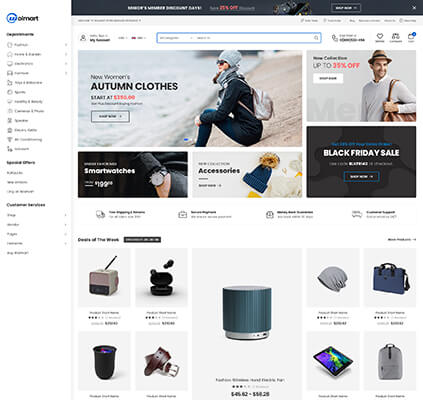Click the My Account user icon
The height and width of the screenshot is (400, 423).
click(x=83, y=38)
